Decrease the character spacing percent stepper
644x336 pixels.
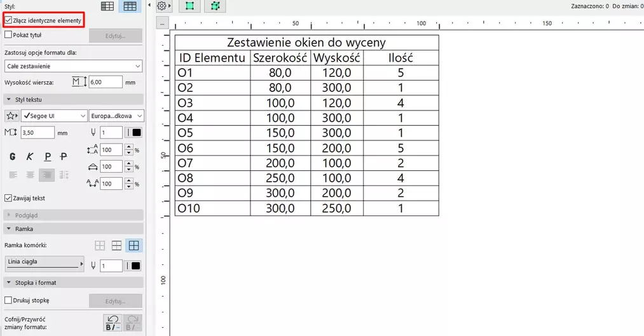point(129,186)
